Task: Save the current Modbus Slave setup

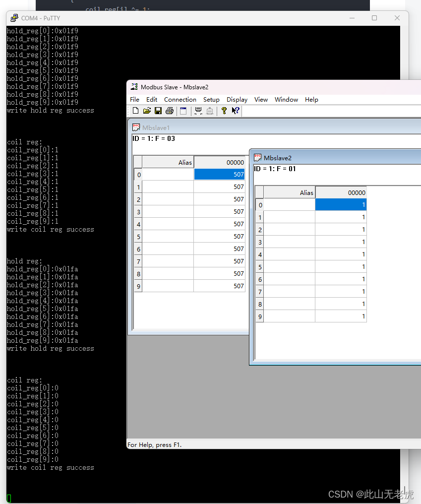Action: [x=158, y=111]
